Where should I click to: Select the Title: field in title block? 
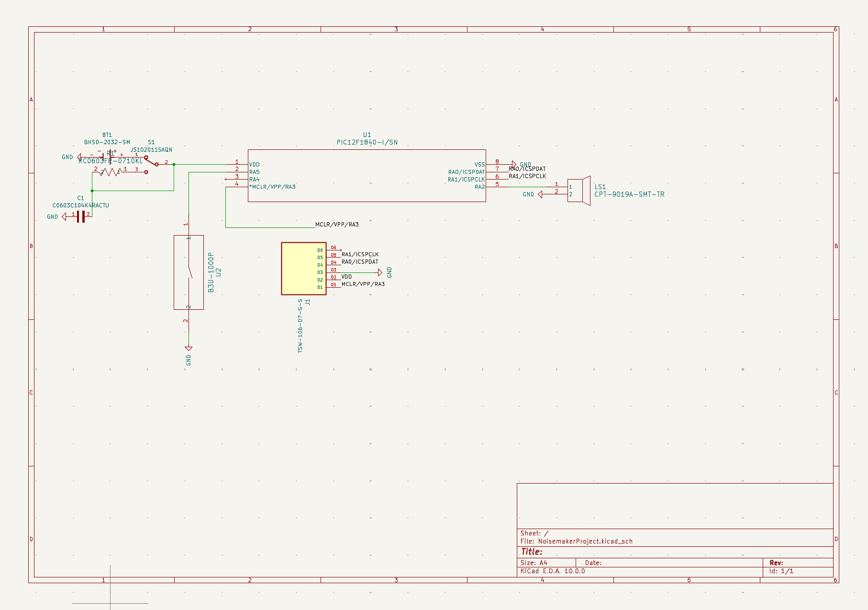click(532, 552)
